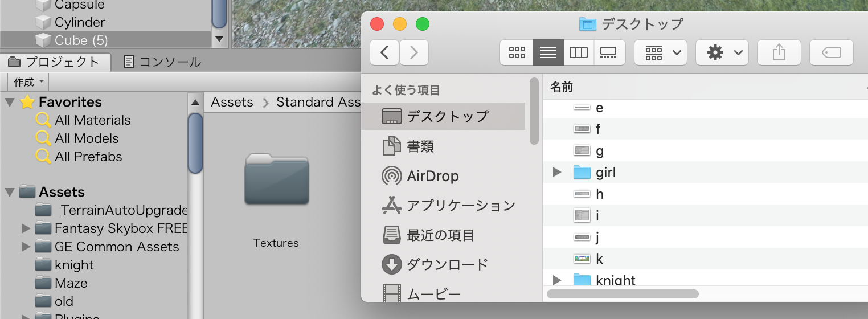Expand the girl folder disclosure triangle
The width and height of the screenshot is (868, 319).
(557, 173)
